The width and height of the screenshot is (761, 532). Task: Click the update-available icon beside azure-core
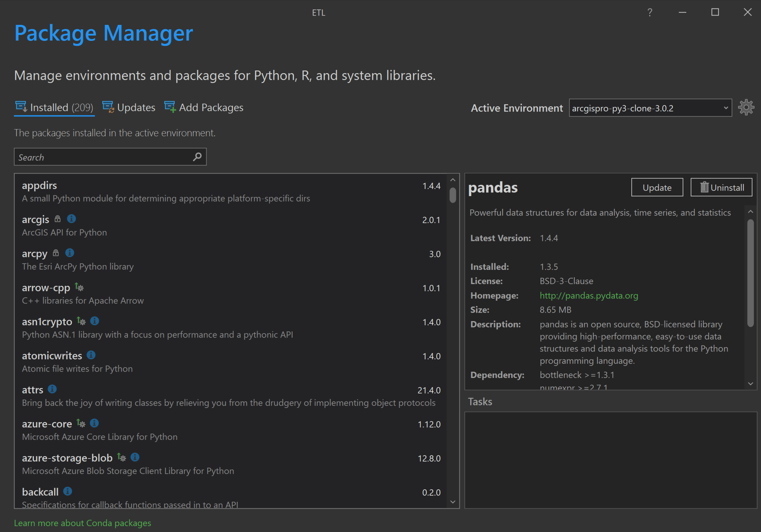point(81,423)
